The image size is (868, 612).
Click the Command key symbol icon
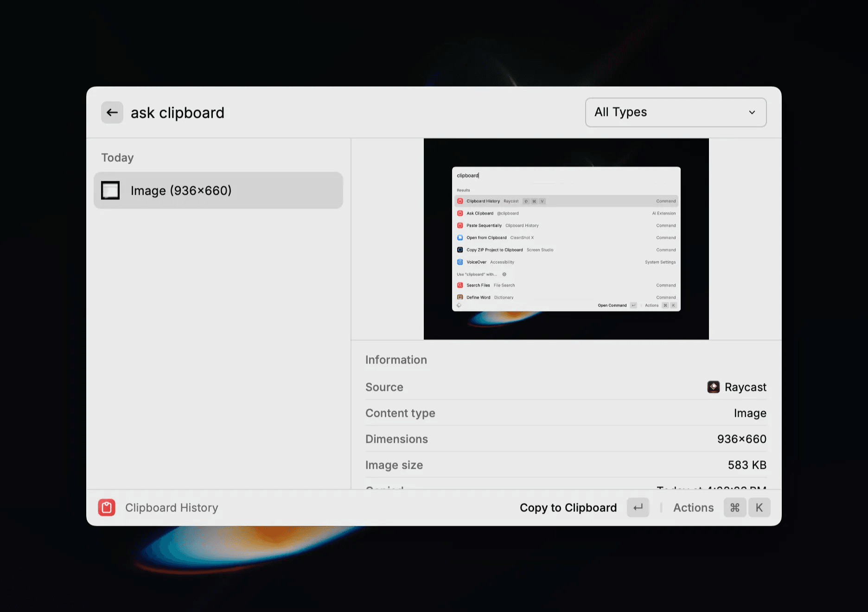coord(735,508)
